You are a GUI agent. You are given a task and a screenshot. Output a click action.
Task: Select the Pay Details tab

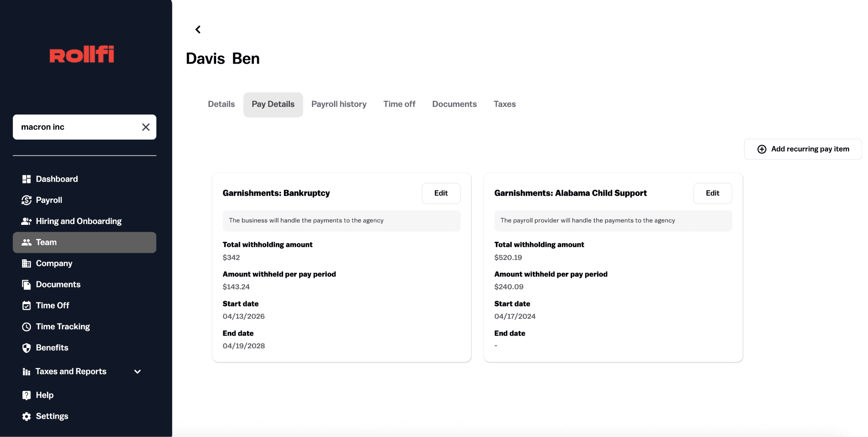[x=273, y=104]
